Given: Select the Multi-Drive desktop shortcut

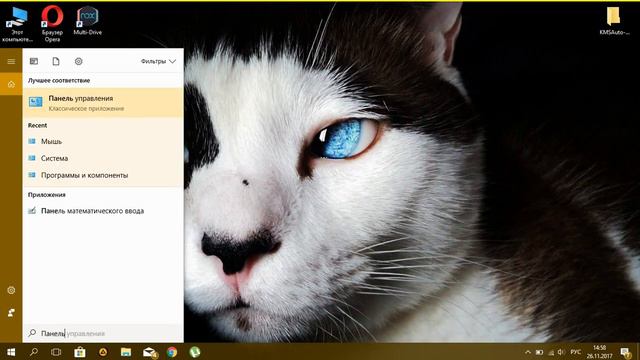Looking at the screenshot, I should coord(87,21).
